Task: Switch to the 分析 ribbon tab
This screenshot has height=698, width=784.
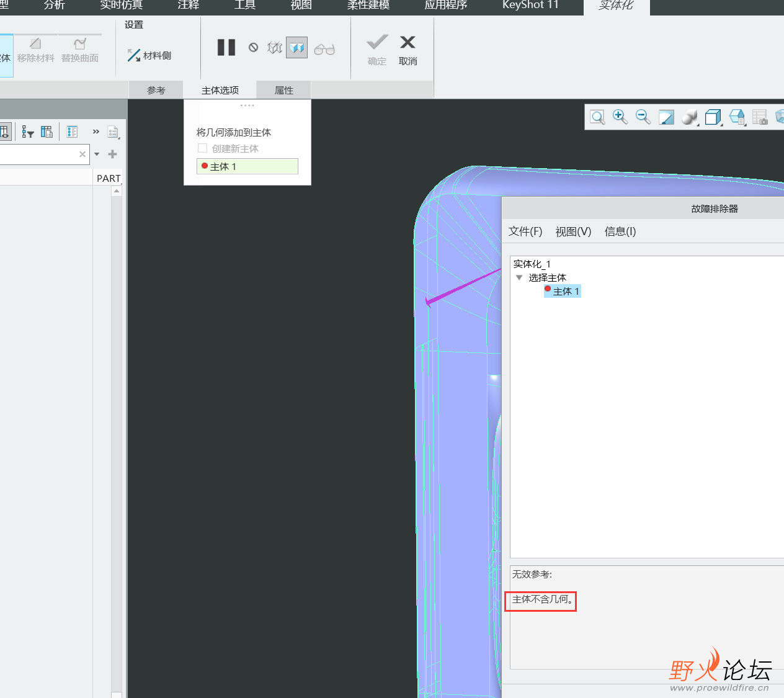Action: [55, 5]
